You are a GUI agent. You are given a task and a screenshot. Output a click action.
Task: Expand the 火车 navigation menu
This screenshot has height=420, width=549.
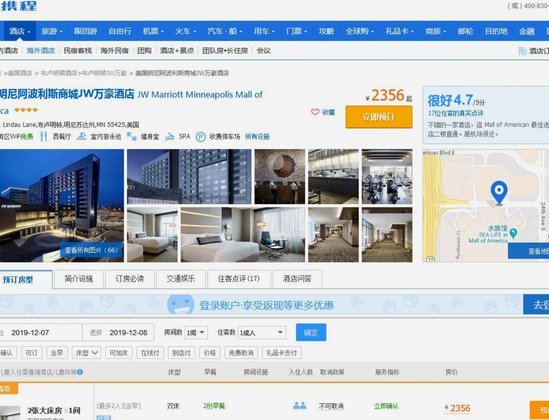tap(186, 31)
